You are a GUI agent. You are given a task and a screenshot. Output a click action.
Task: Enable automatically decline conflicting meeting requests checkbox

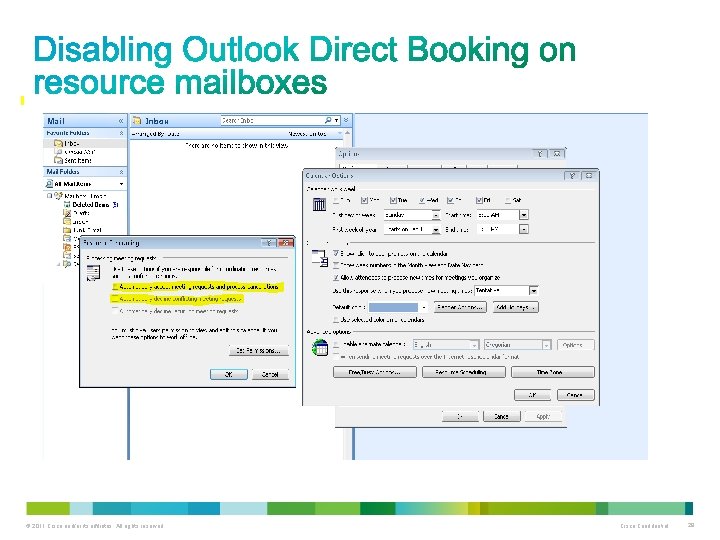[115, 299]
